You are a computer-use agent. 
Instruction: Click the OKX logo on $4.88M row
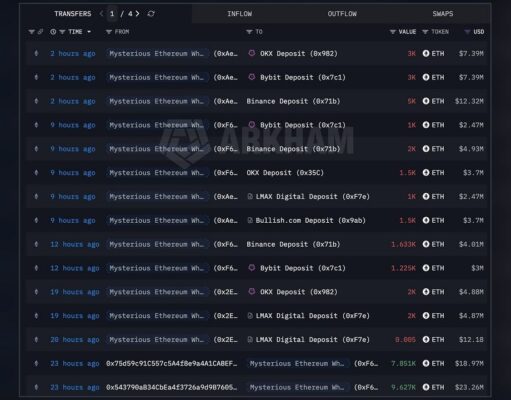point(252,292)
